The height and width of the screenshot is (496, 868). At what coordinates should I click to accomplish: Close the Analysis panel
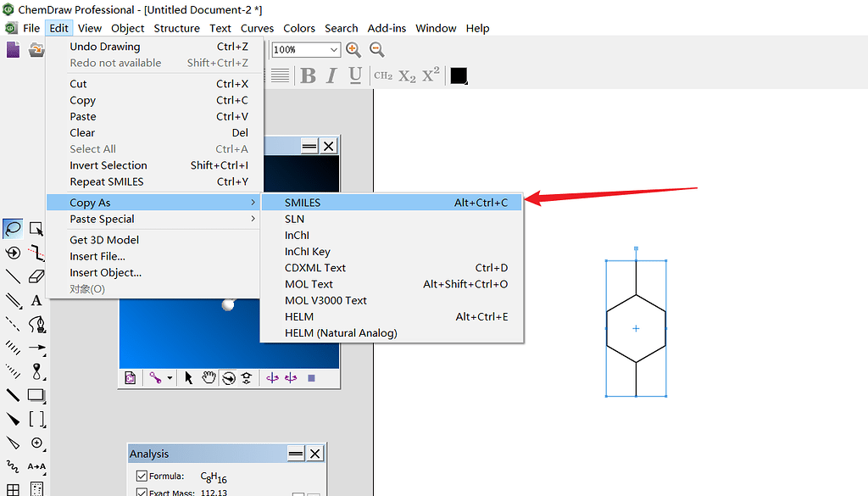(315, 454)
